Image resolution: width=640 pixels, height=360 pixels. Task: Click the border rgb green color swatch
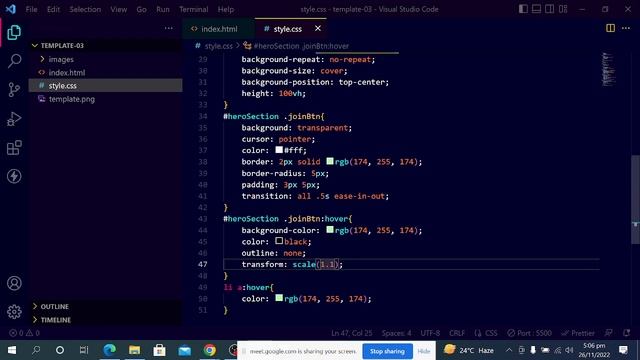click(330, 161)
